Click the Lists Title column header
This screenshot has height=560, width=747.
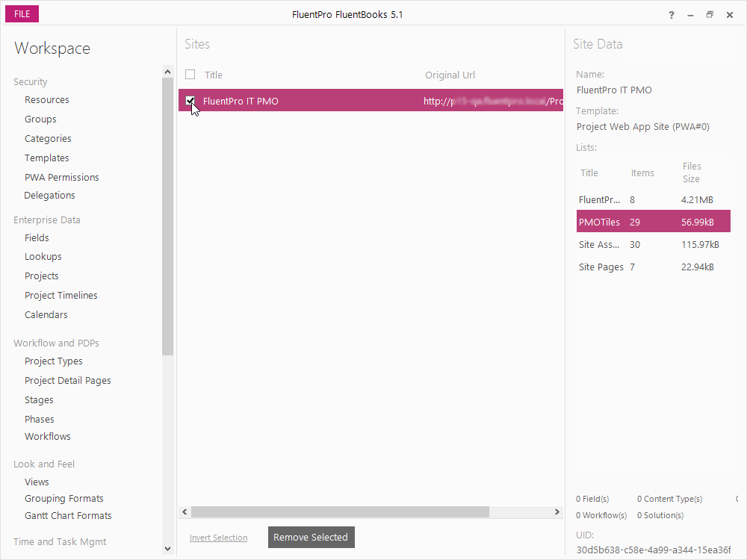[589, 173]
